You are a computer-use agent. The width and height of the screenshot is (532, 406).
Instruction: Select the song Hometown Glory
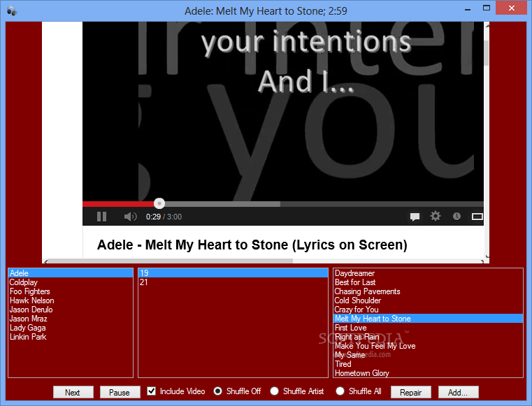tap(428, 373)
